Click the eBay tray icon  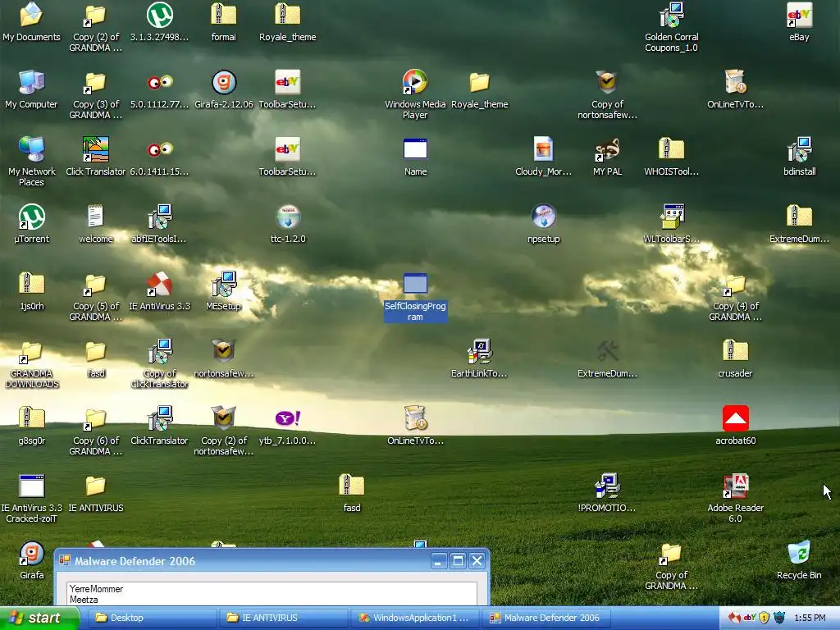(x=749, y=619)
